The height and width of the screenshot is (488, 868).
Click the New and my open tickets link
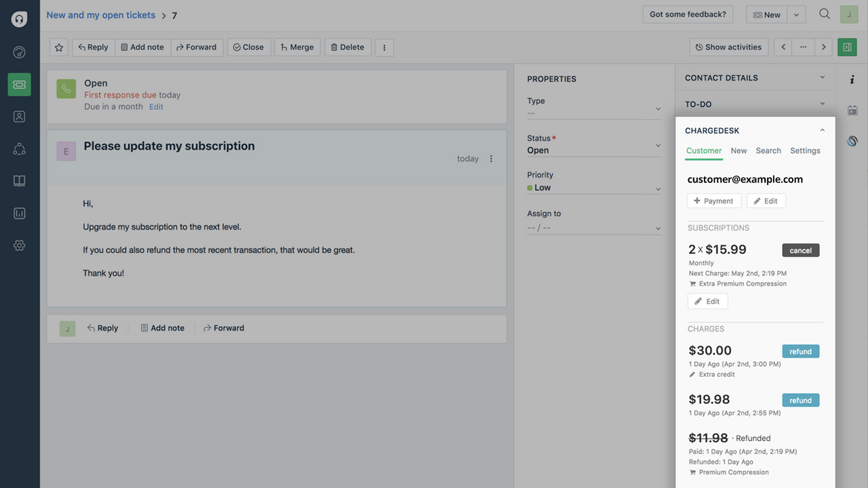point(100,14)
